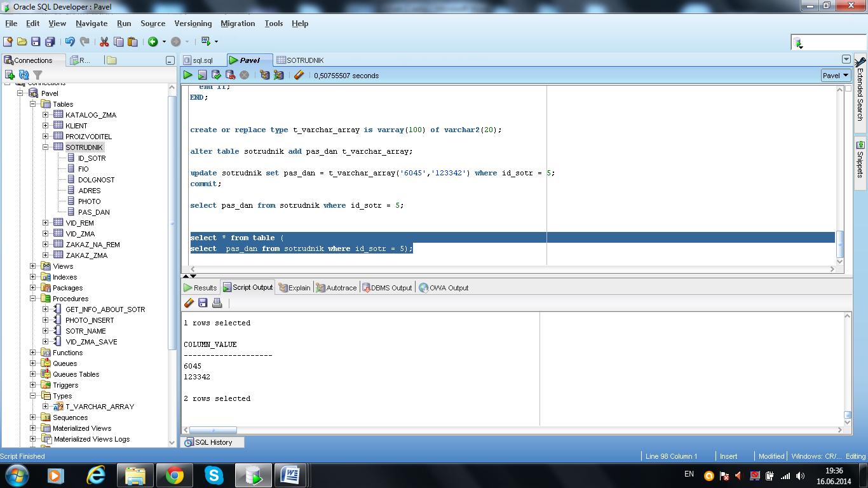Clear the worksheet with eraser icon
Viewport: 868px width, 488px height.
click(299, 75)
